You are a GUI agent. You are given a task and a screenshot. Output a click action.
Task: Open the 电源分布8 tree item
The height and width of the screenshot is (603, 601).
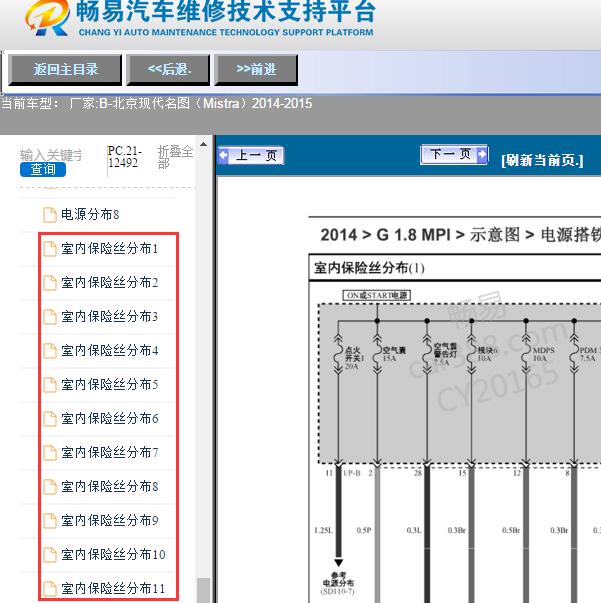tap(90, 214)
